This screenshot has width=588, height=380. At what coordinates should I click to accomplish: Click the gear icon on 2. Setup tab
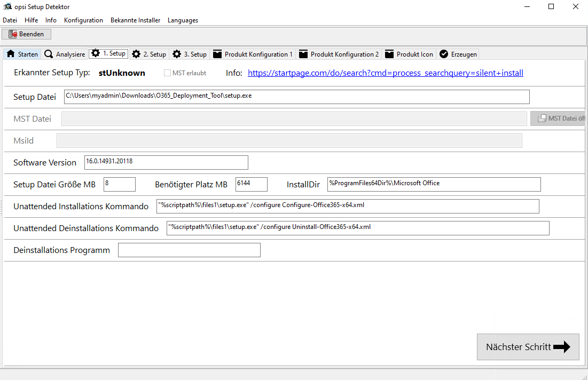click(136, 54)
